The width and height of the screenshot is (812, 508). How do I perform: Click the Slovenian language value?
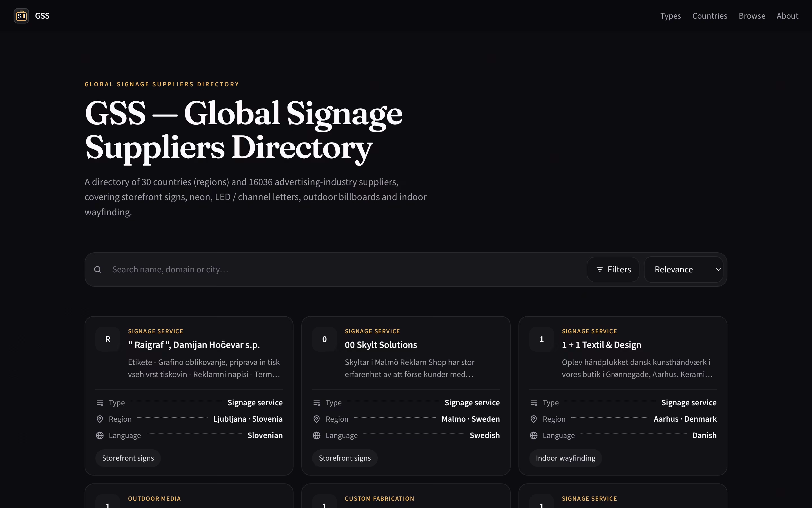[x=265, y=435]
